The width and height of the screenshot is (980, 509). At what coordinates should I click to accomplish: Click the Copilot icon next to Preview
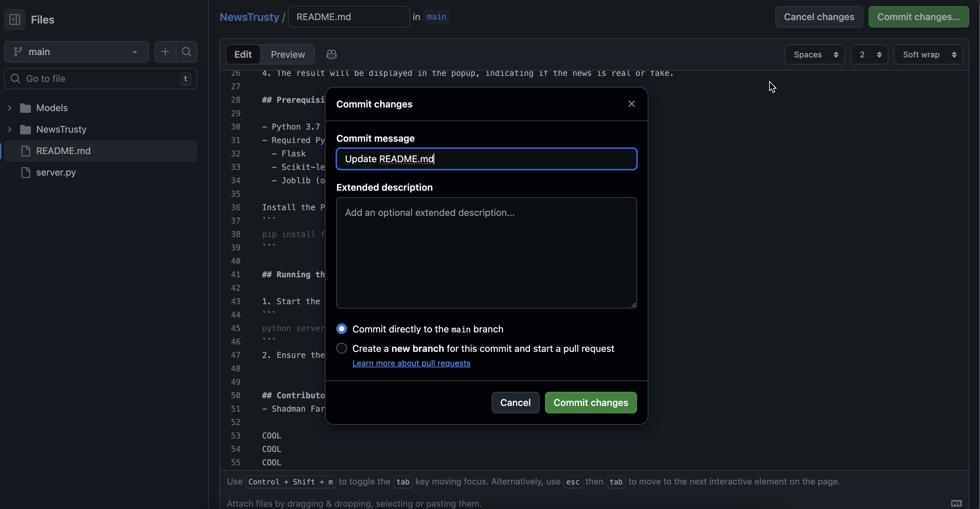point(331,54)
